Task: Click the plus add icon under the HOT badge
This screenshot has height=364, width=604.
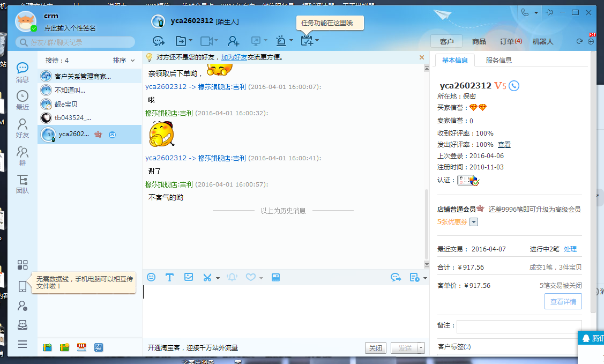Action: (591, 41)
